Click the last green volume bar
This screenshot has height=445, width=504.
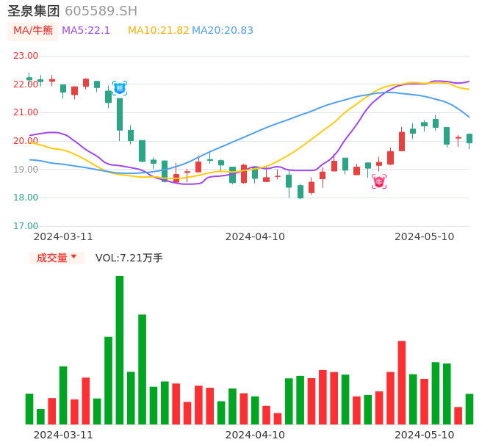pos(469,409)
